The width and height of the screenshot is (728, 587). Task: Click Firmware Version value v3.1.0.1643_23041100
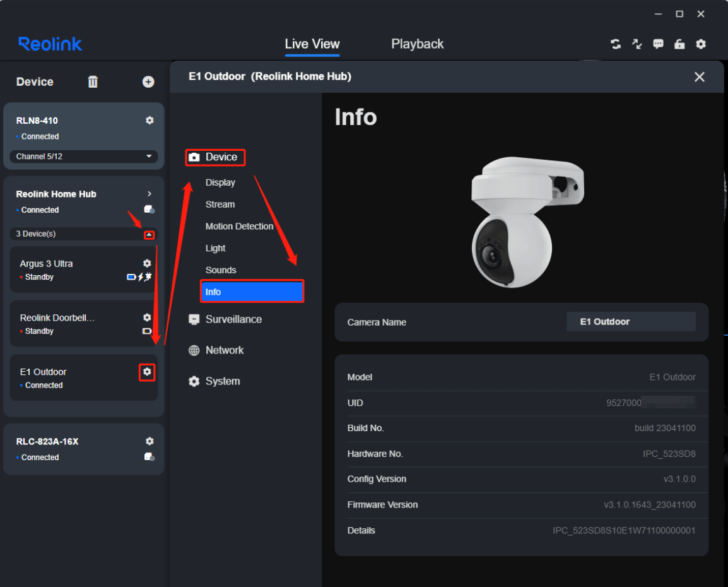649,505
